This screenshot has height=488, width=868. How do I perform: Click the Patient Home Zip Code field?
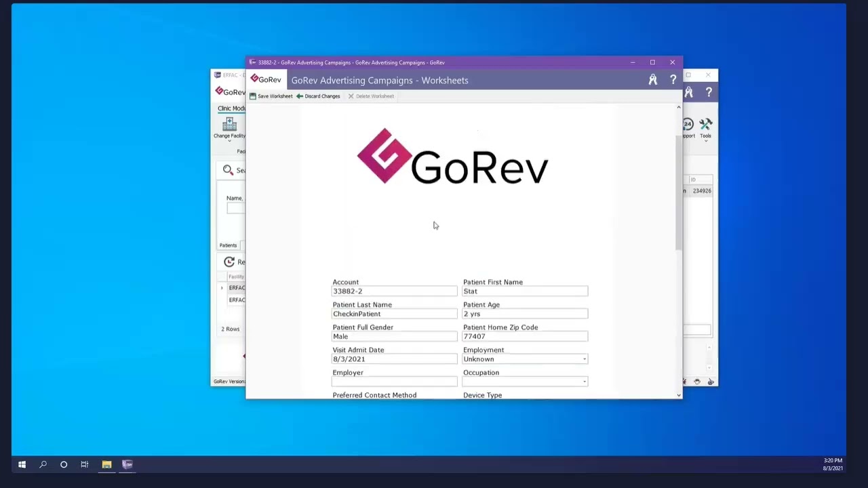click(x=525, y=336)
